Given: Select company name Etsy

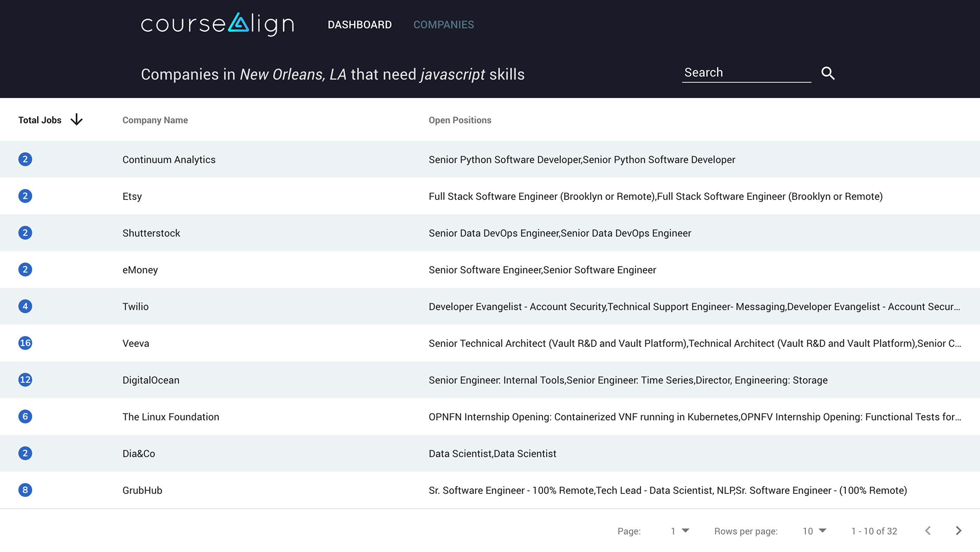Looking at the screenshot, I should (132, 196).
